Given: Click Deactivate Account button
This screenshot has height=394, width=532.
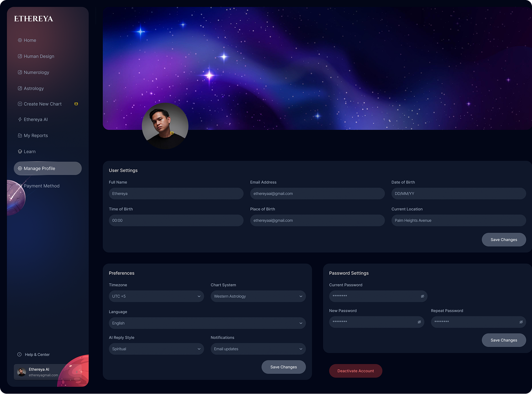Looking at the screenshot, I should click(x=356, y=371).
